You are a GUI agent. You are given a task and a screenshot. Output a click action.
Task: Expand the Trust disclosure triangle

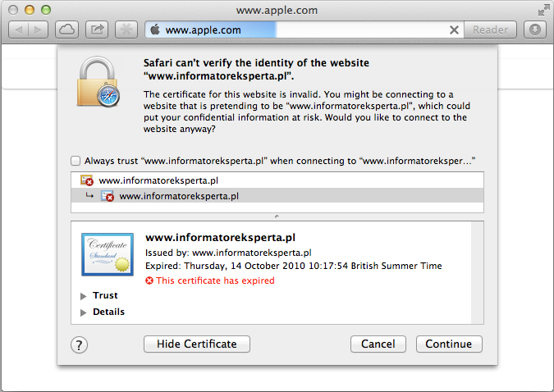coord(84,296)
